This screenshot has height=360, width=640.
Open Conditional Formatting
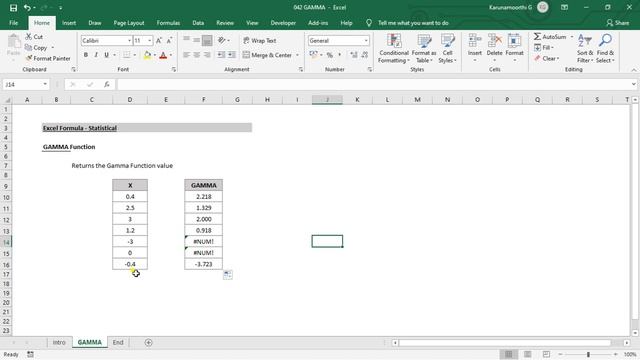point(393,49)
